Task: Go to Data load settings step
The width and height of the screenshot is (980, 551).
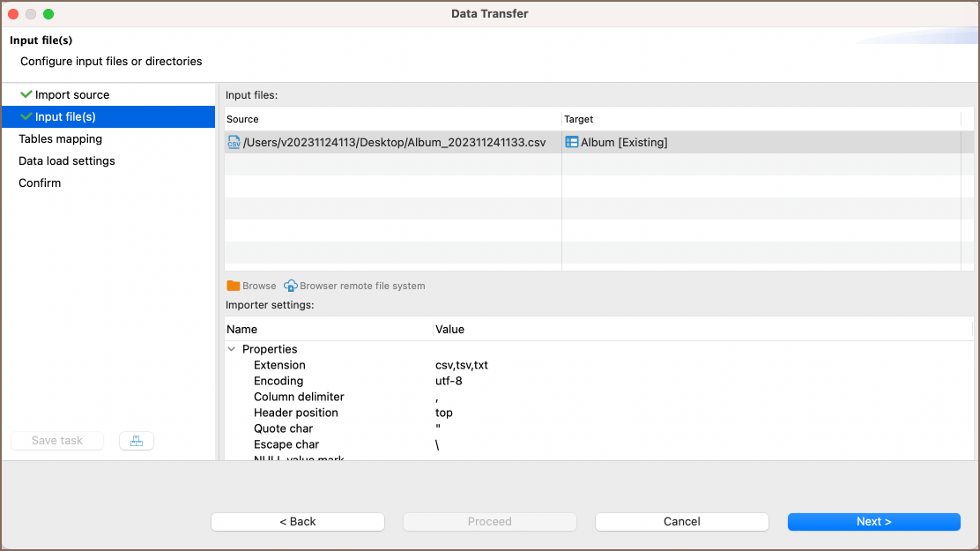Action: point(67,160)
